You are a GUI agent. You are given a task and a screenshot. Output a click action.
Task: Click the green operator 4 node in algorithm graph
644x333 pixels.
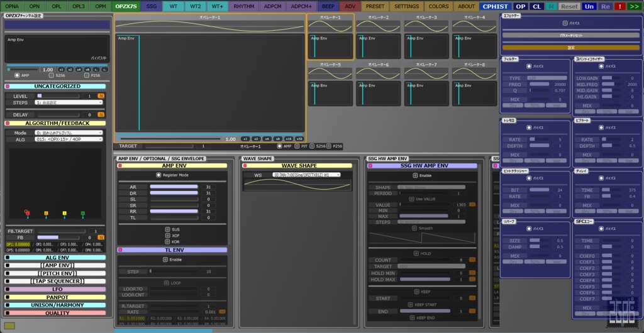[x=83, y=213]
